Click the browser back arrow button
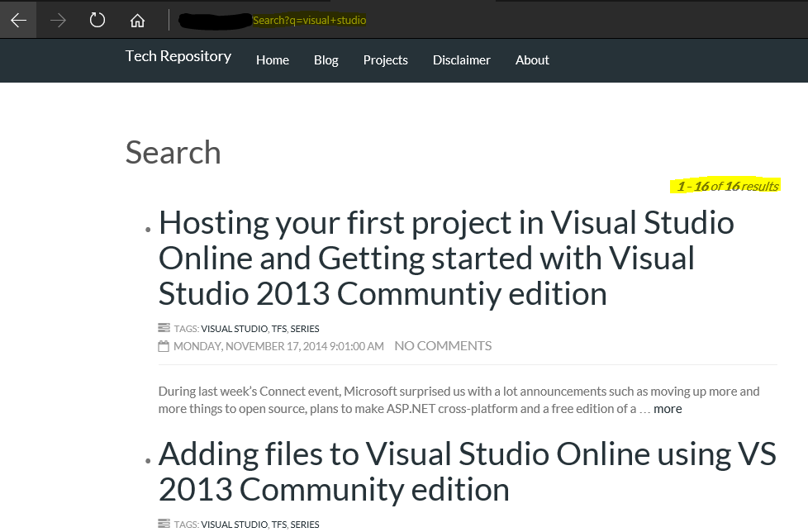The image size is (808, 532). (18, 20)
